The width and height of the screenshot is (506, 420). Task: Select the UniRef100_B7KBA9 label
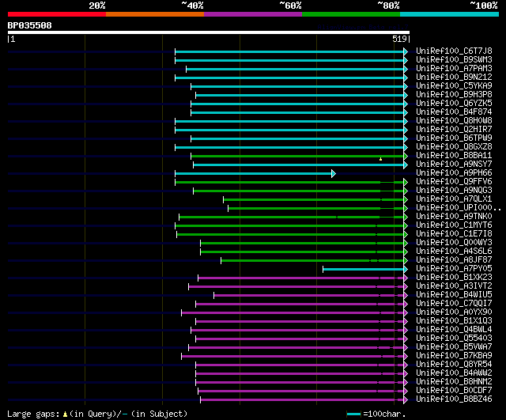454,356
